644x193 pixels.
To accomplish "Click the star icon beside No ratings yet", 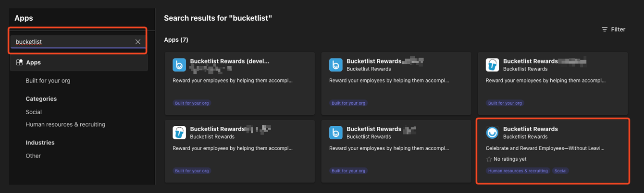I will 489,159.
